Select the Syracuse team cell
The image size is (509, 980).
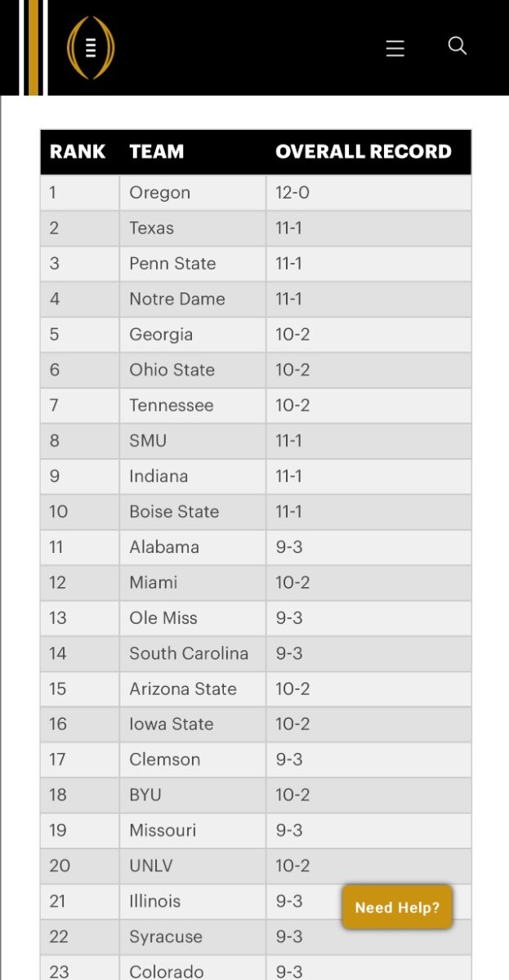[193, 937]
